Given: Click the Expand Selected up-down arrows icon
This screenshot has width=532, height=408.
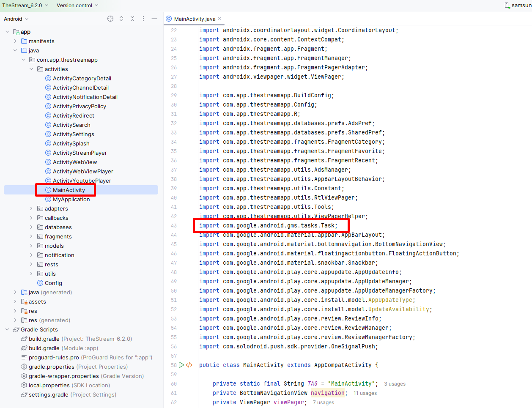Looking at the screenshot, I should pos(121,19).
